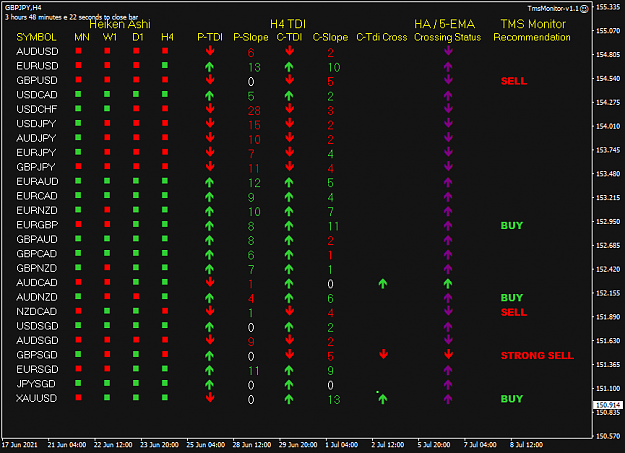Select the USDSGD symbol label

(37, 326)
